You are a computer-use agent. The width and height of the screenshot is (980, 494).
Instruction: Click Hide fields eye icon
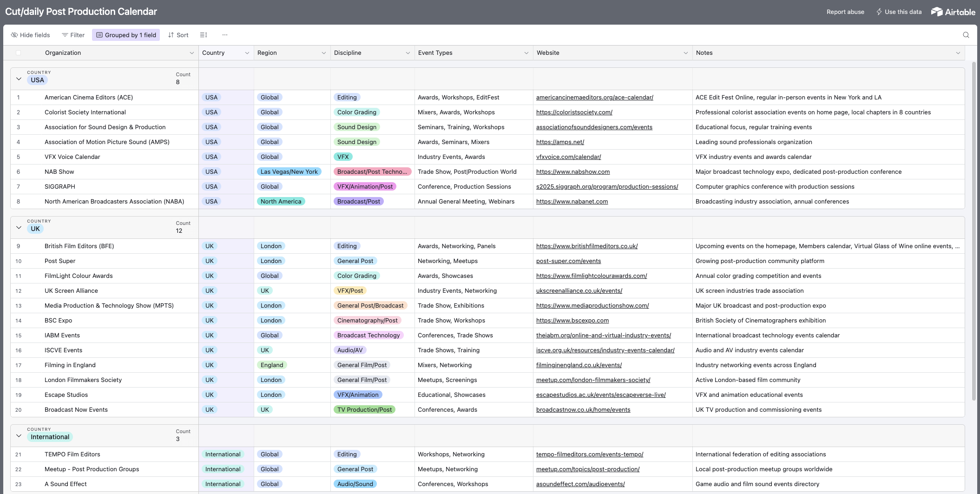tap(14, 35)
